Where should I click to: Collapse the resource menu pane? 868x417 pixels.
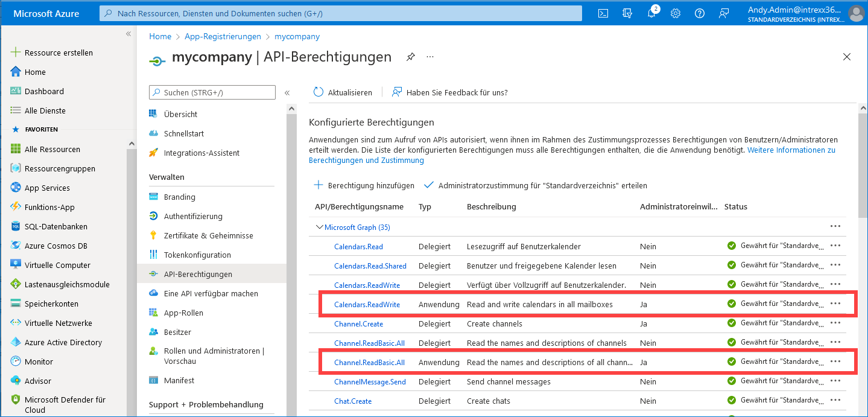pos(287,93)
